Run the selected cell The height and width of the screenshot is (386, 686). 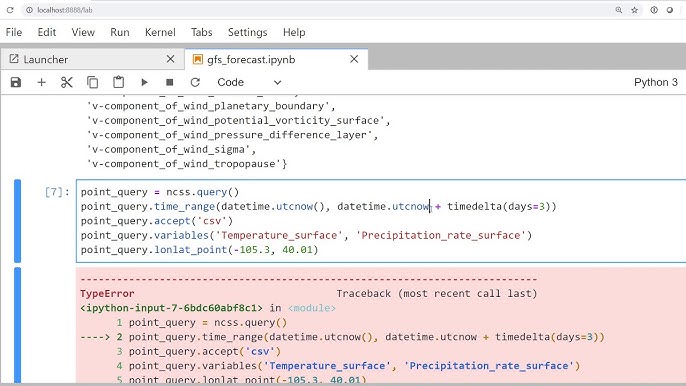(x=144, y=82)
